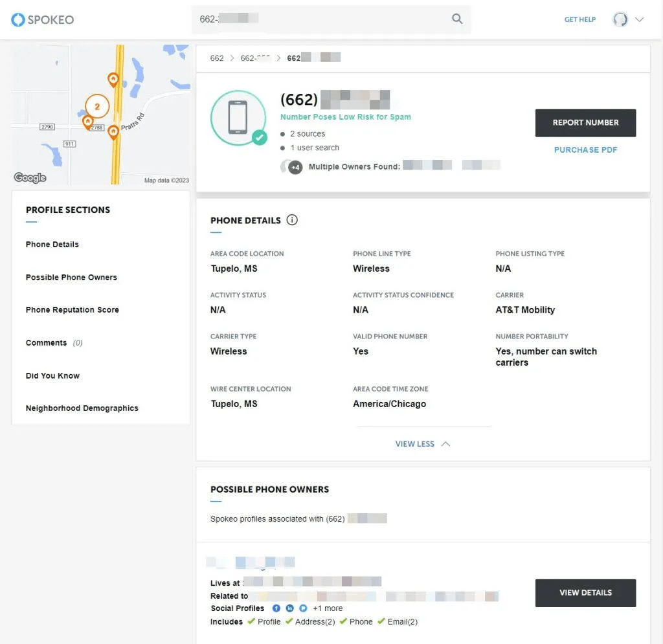The height and width of the screenshot is (644, 663).
Task: Click the blurred owner name heading
Action: point(251,562)
